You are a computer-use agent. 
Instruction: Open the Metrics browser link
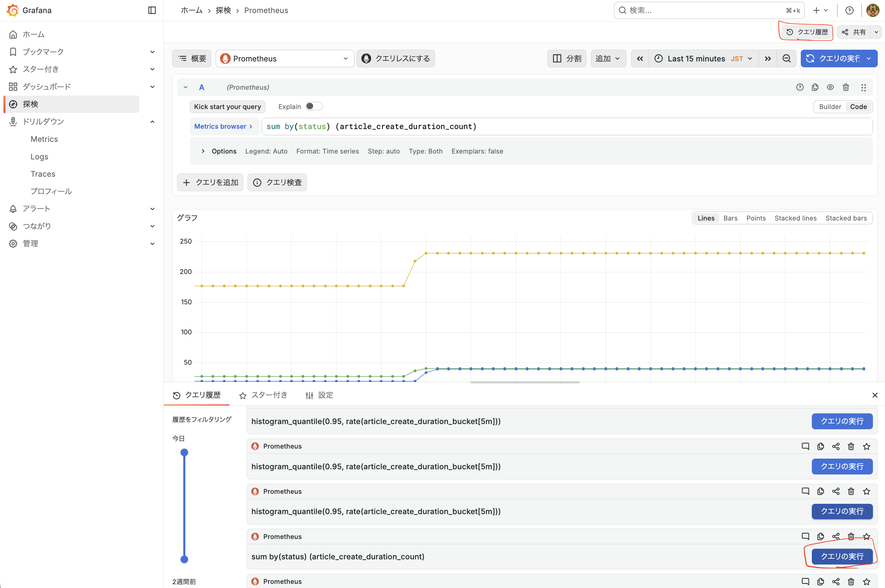pos(223,126)
